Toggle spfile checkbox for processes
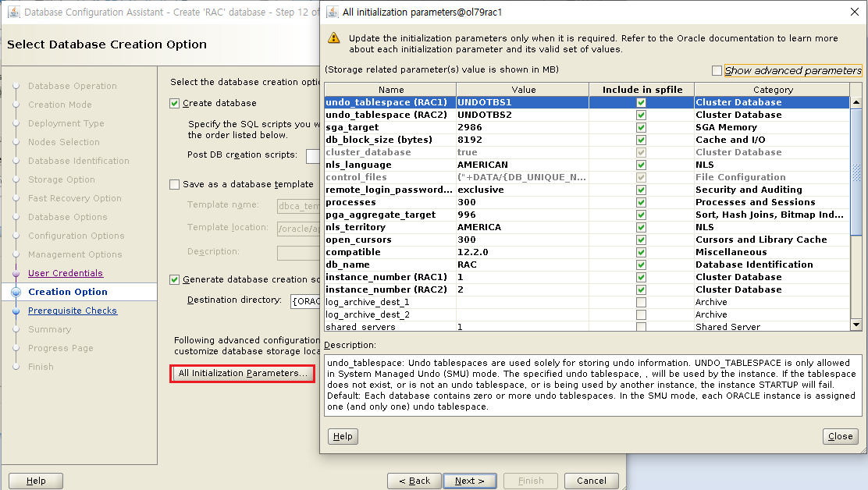This screenshot has width=868, height=490. (641, 202)
